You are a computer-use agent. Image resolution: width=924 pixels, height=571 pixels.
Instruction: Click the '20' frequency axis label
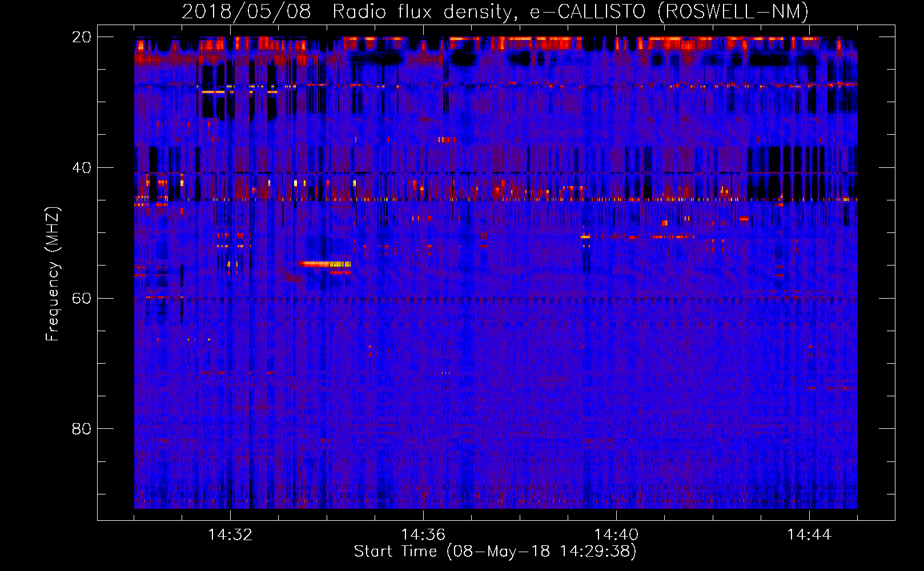[x=81, y=37]
